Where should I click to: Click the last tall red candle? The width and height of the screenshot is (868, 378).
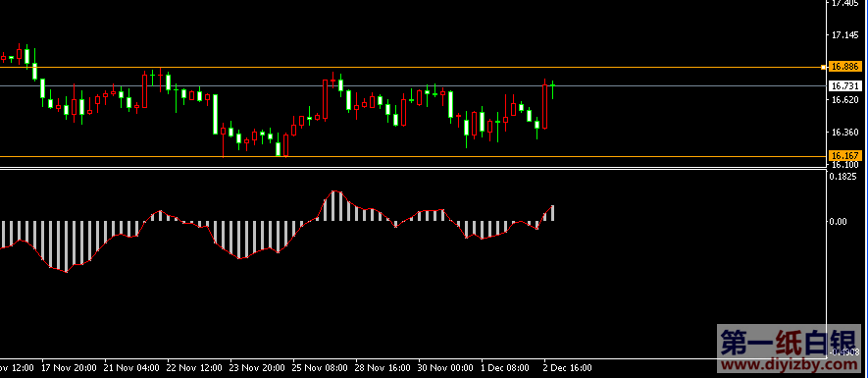[544, 105]
